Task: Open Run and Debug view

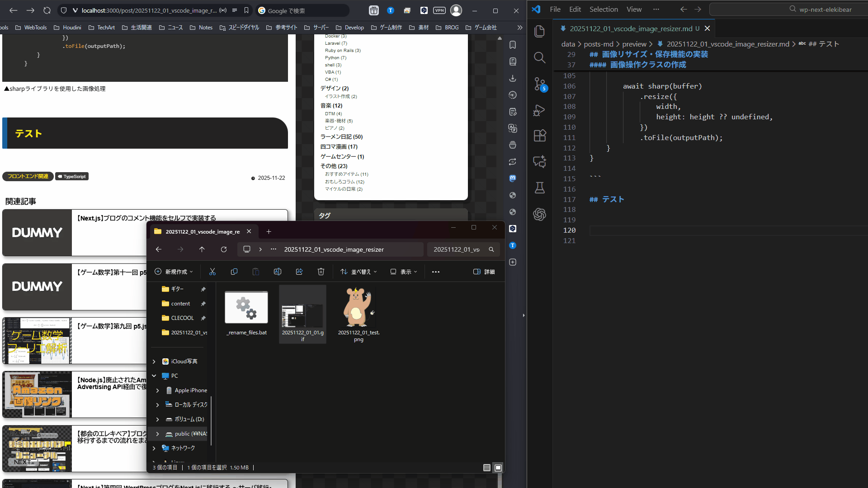Action: [539, 110]
